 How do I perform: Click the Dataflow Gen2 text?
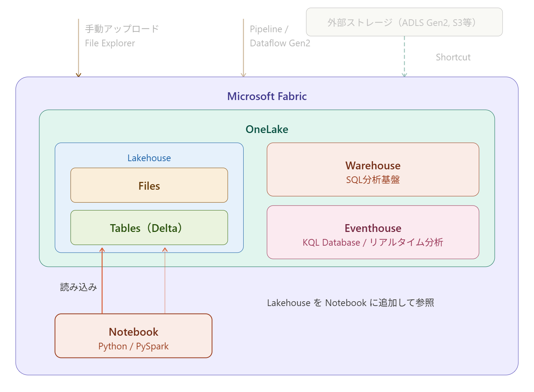(x=280, y=43)
